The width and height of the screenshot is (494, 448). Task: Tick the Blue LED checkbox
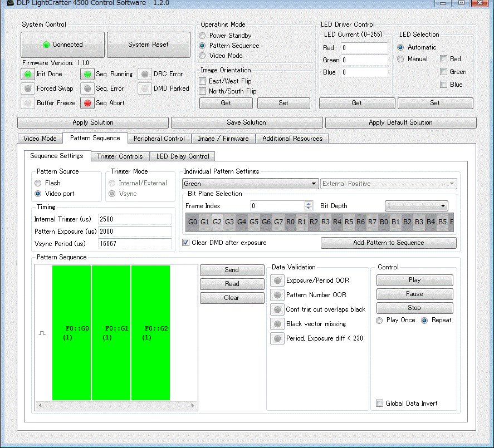[443, 85]
